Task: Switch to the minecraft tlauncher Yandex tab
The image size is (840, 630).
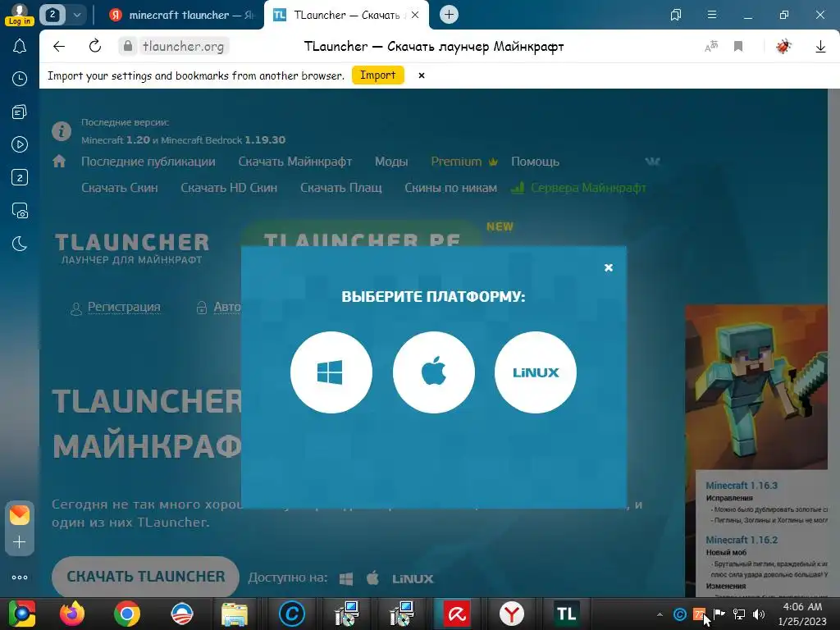Action: click(182, 15)
